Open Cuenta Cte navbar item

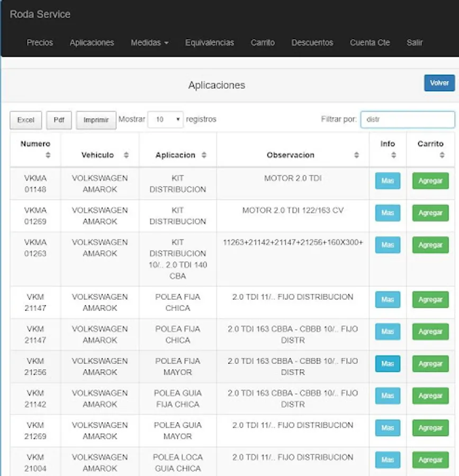point(370,42)
